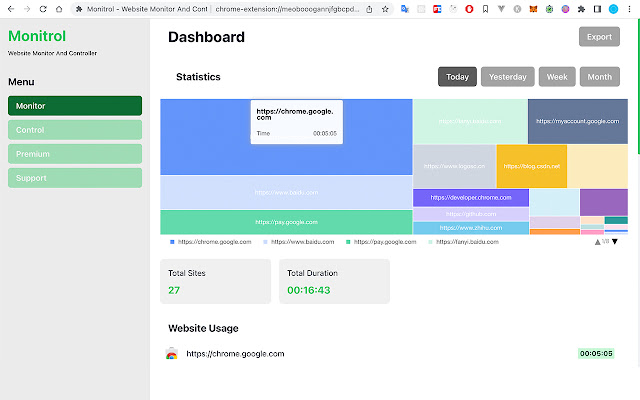Click the myaccount.google.com treemap block

[578, 121]
